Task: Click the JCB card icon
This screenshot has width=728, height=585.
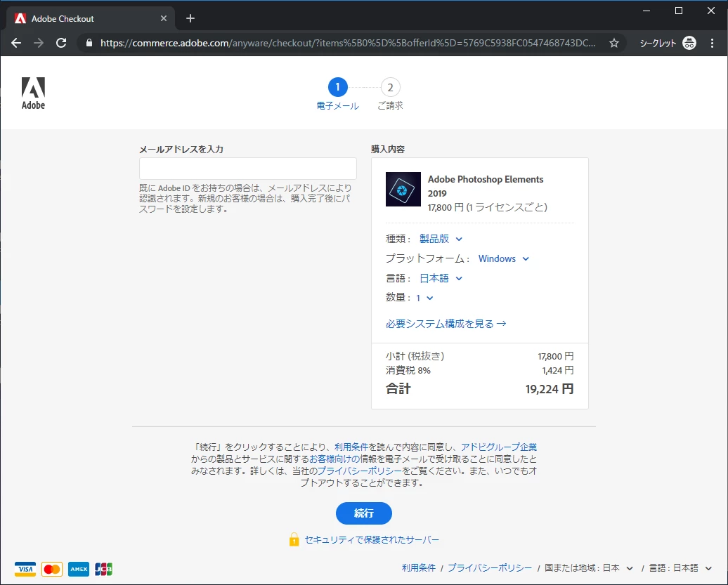Action: (x=103, y=569)
